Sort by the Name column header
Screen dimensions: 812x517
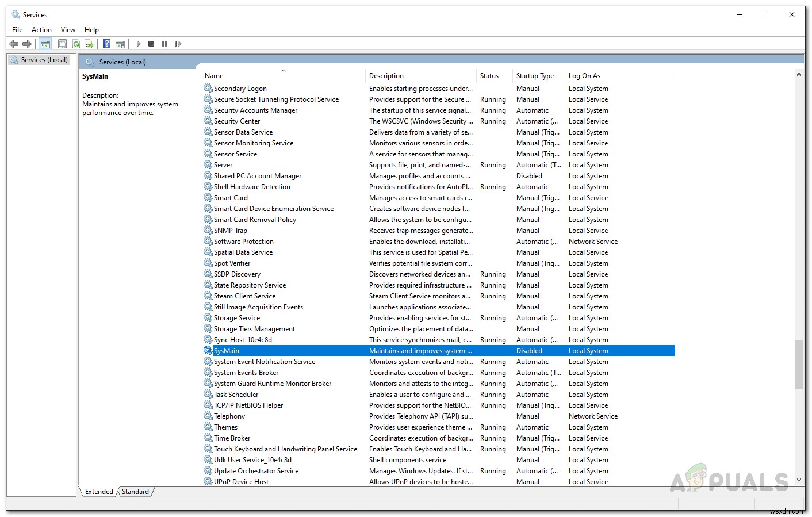(284, 76)
